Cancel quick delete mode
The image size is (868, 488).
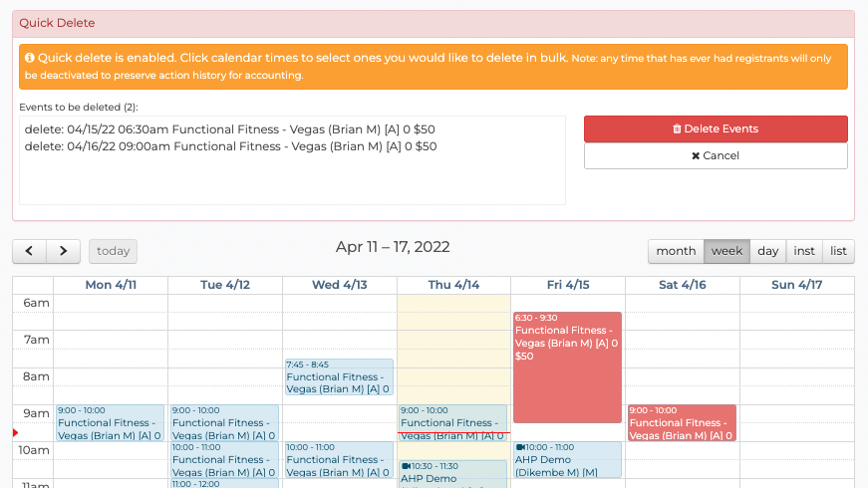[x=716, y=156]
